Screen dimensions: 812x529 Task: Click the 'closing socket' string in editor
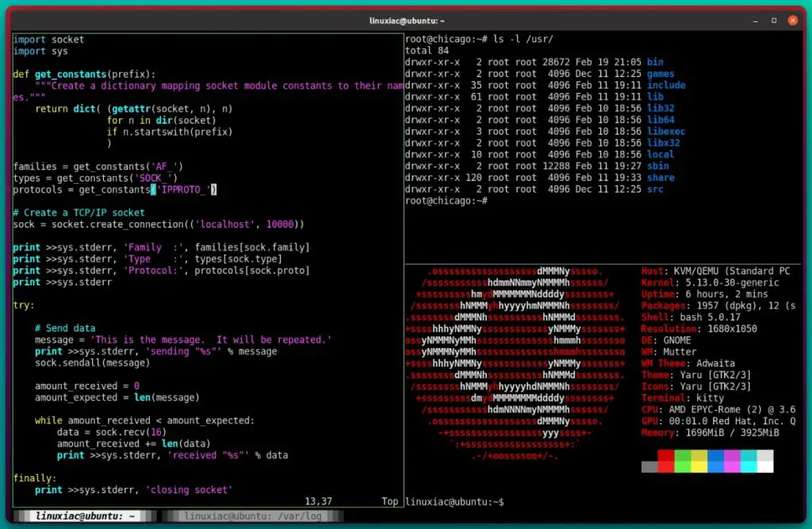coord(189,489)
